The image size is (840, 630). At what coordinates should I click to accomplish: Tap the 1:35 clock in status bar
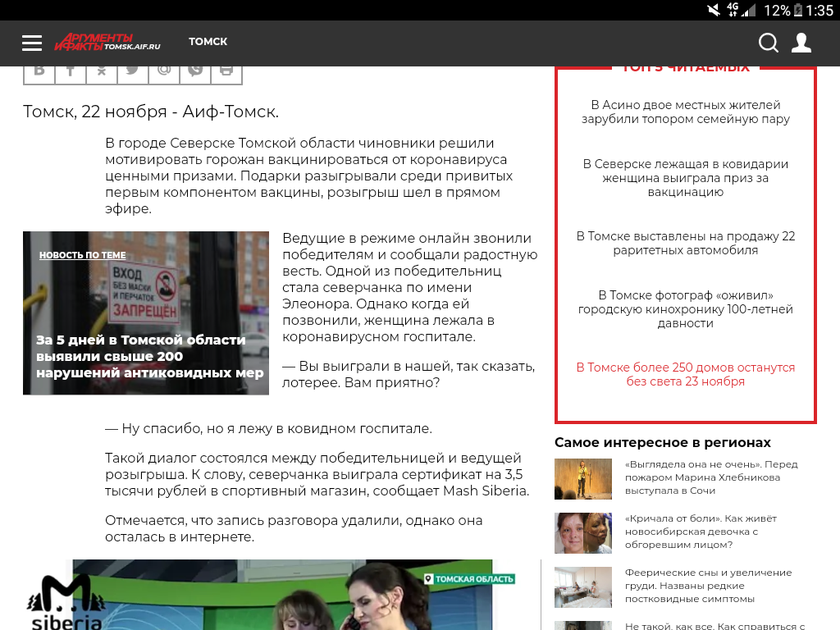point(819,10)
